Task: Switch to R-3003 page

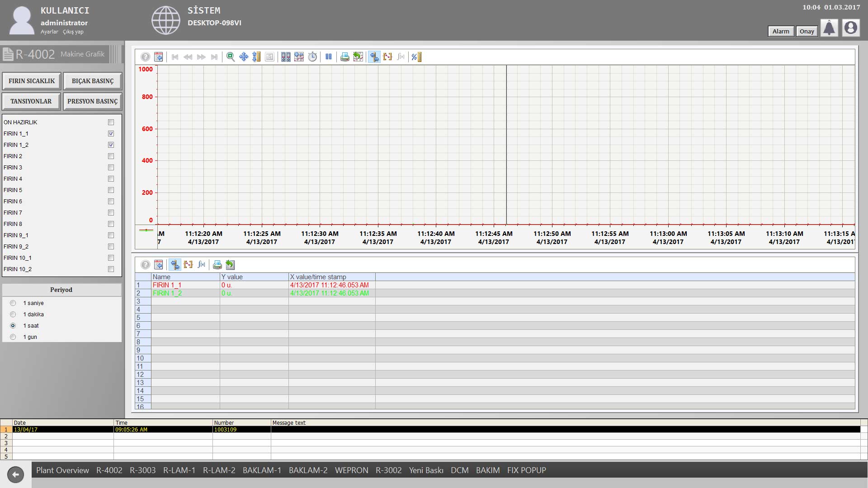Action: (143, 470)
